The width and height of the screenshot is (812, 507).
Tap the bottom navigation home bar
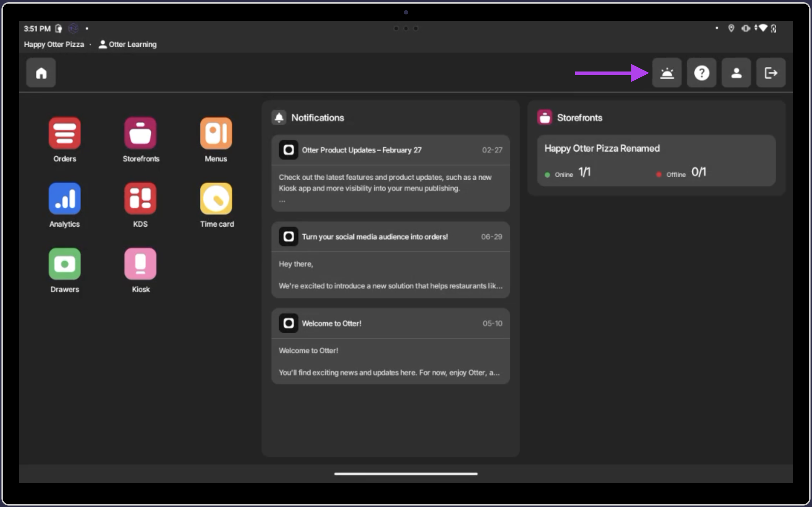click(x=406, y=474)
